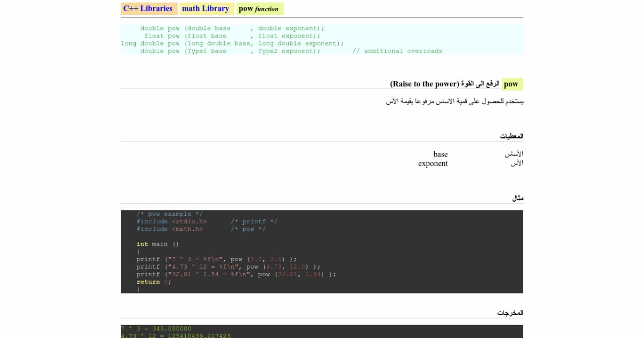The width and height of the screenshot is (644, 338).
Task: Click the #include <stdio.h> code line
Action: 171,222
